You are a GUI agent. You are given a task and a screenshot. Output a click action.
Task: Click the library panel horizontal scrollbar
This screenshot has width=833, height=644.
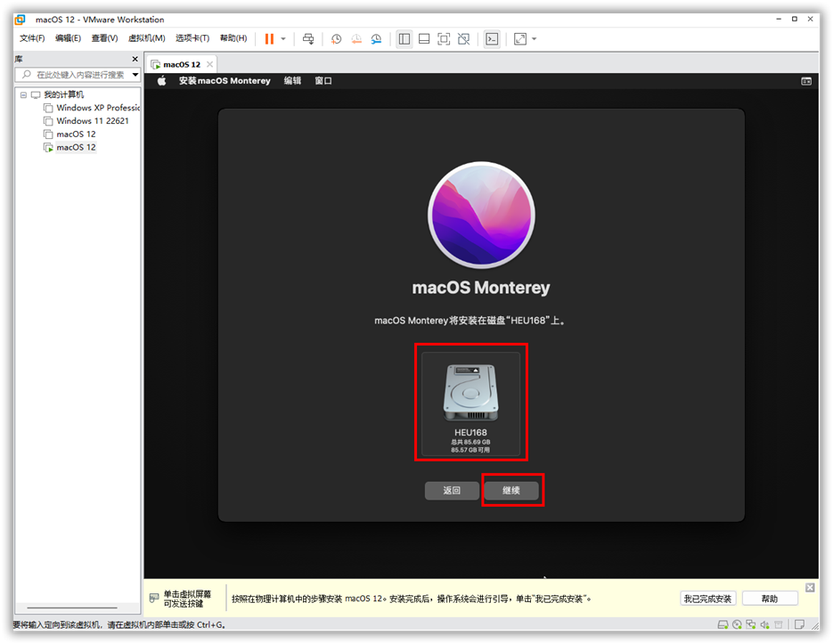72,607
